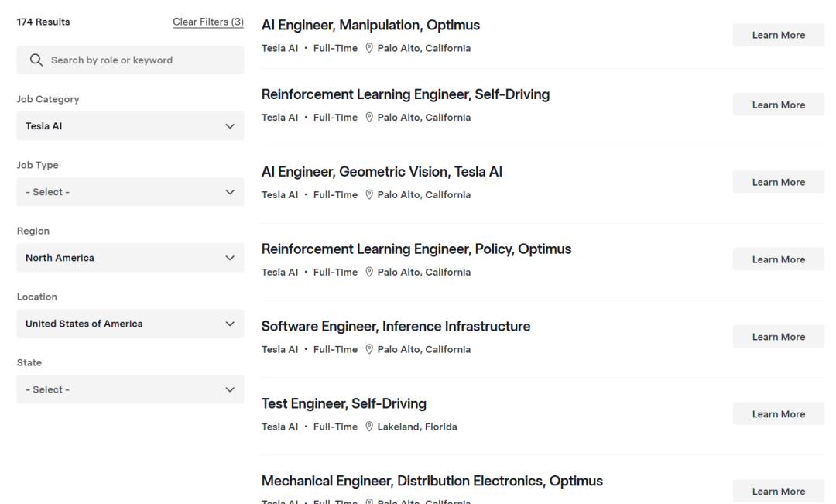The width and height of the screenshot is (836, 504).
Task: Learn More for Reinforcement Learning Engineer, Policy, Optimus
Action: (778, 259)
